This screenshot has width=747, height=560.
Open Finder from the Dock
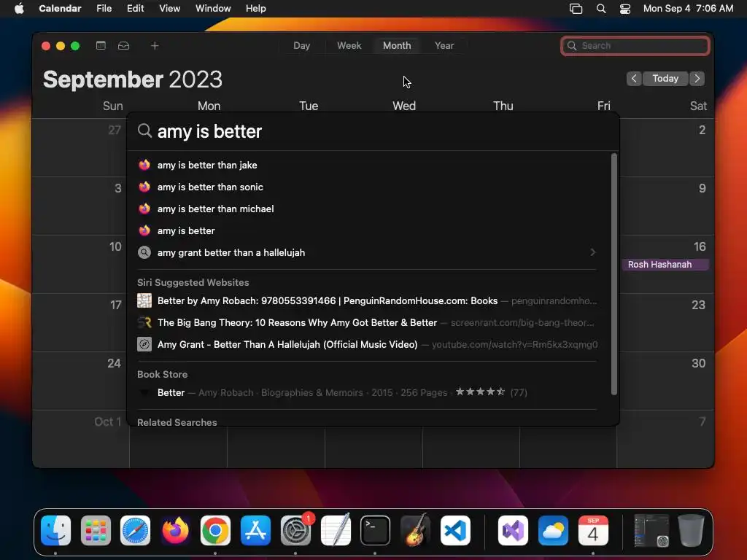pyautogui.click(x=55, y=531)
